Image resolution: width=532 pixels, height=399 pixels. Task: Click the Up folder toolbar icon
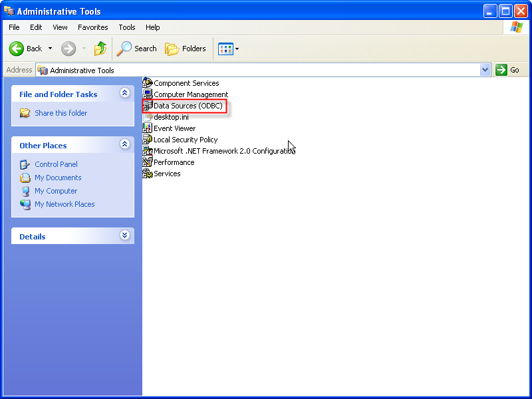tap(100, 49)
